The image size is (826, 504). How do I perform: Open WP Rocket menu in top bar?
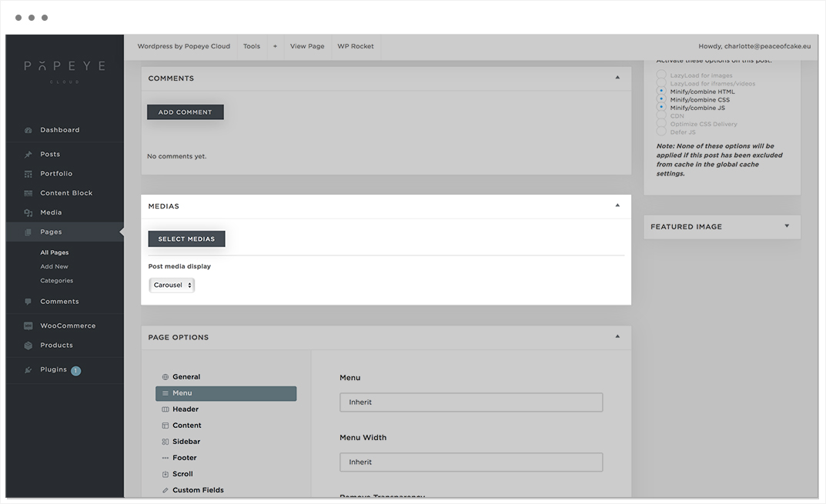pos(356,46)
